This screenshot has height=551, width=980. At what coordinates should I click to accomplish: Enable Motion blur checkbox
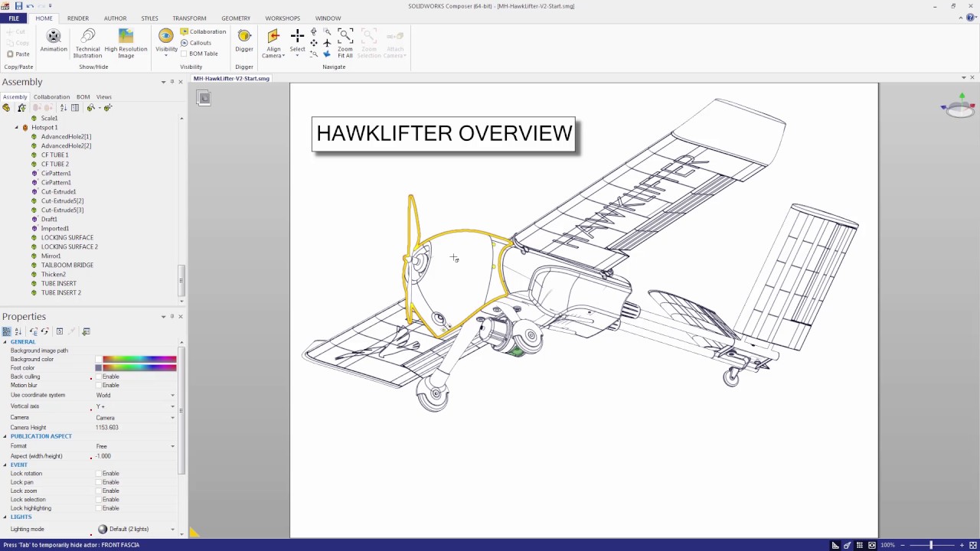tap(99, 385)
